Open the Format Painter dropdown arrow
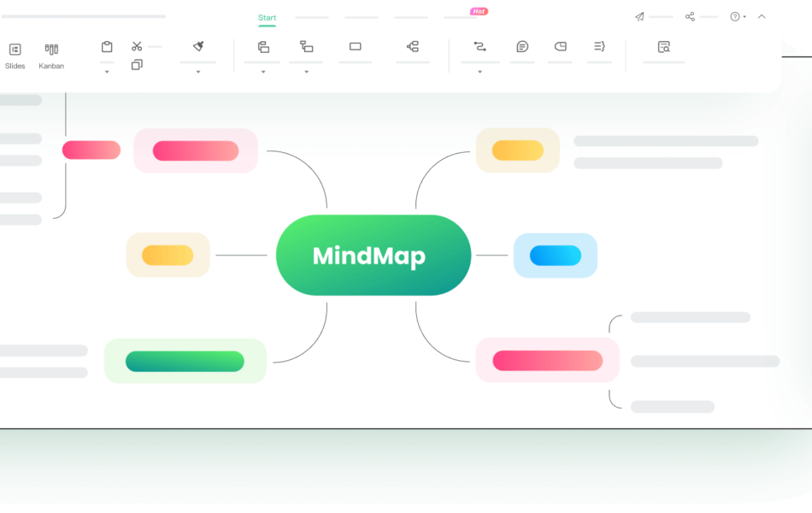Viewport: 812px width, 513px height. point(198,72)
